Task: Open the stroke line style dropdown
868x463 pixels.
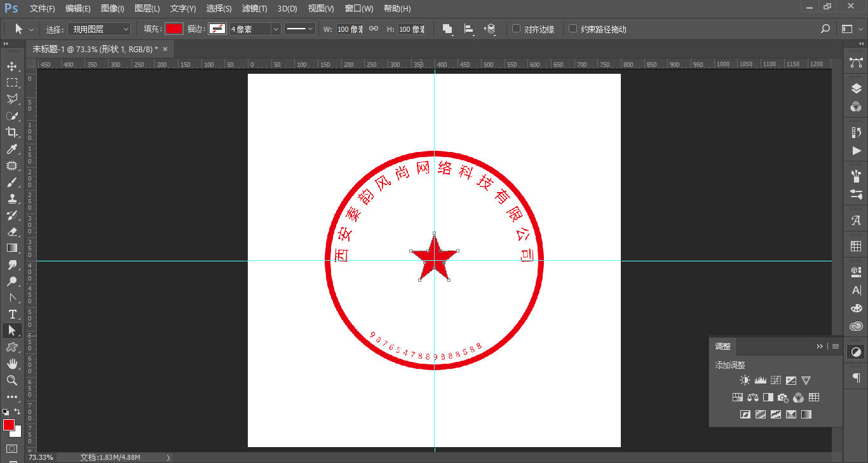Action: click(300, 29)
